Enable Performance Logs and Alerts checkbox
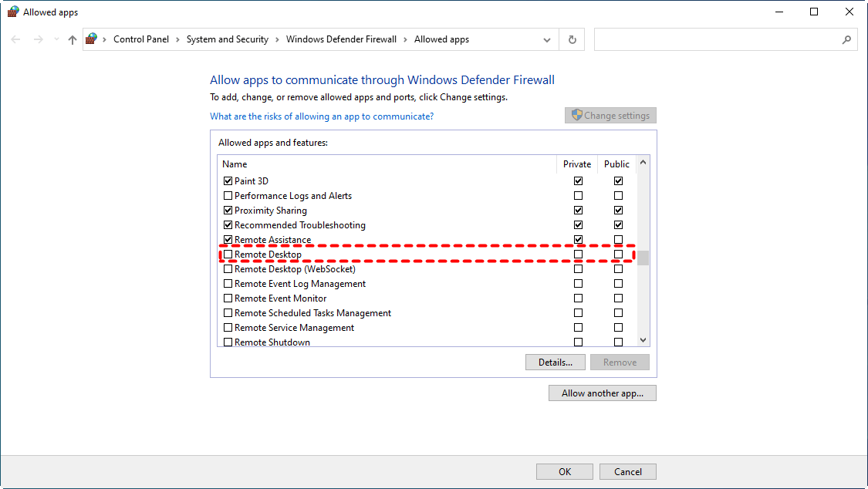Viewport: 868px width, 489px height. (x=228, y=196)
